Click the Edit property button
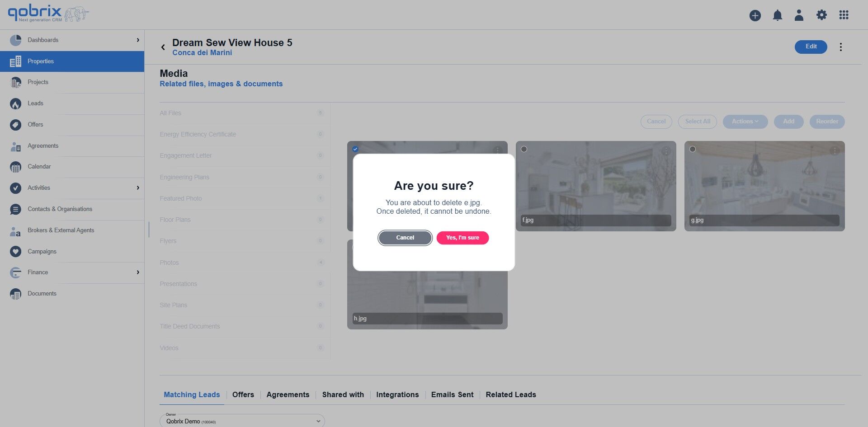 pos(811,47)
